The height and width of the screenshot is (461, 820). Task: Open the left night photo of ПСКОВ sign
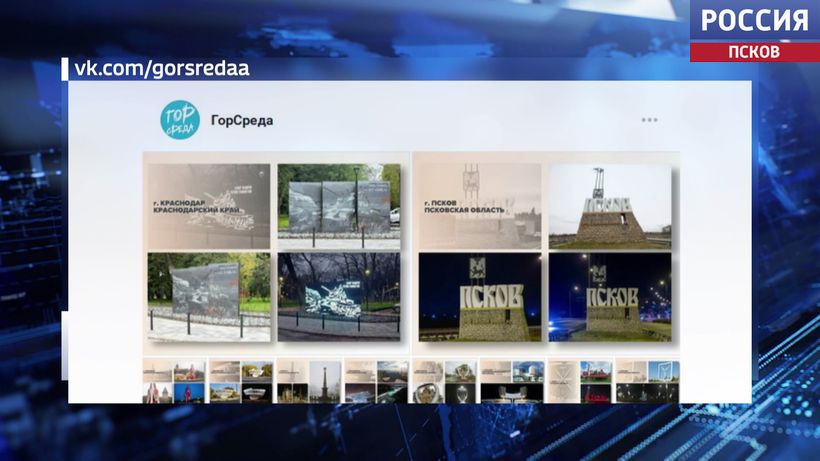click(481, 296)
